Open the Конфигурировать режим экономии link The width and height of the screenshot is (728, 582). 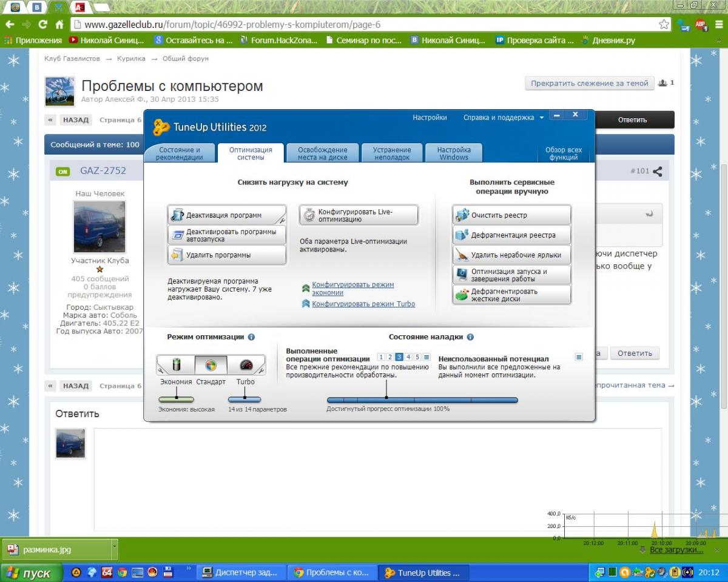pos(353,289)
